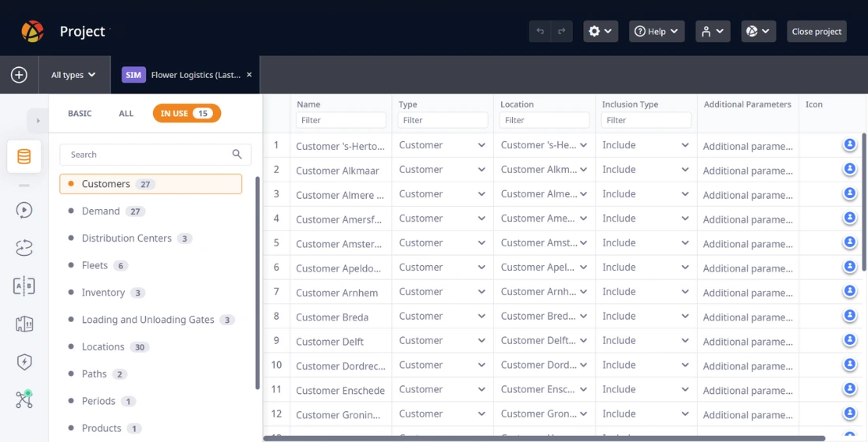This screenshot has width=868, height=442.
Task: Click the table list sidebar scrollbar
Action: point(257,283)
